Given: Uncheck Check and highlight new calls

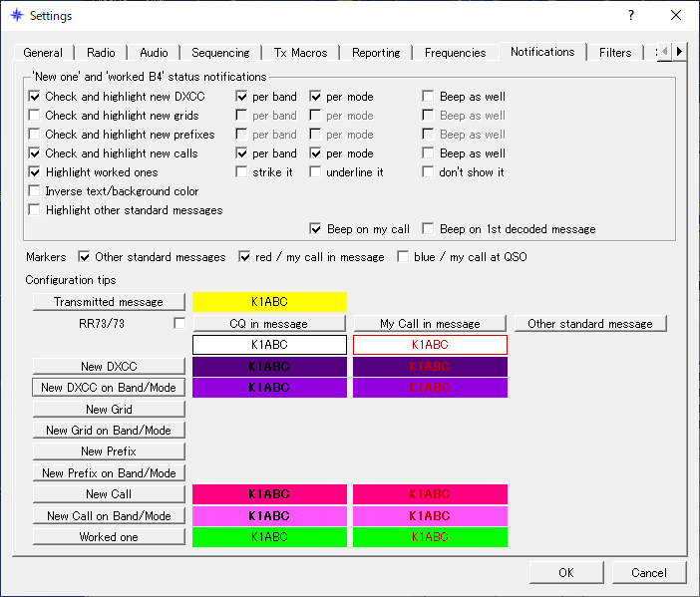Looking at the screenshot, I should click(34, 153).
